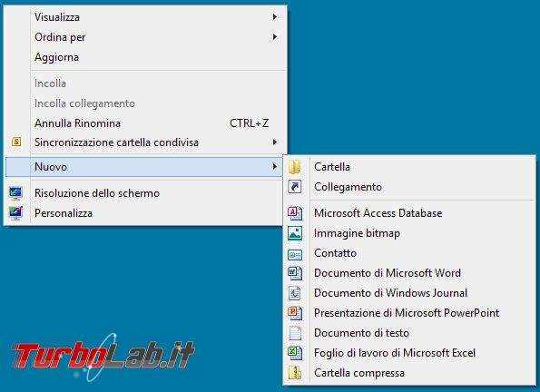Viewport: 540px width, 392px height.
Task: Expand the Sincronizzazione cartella condivisa arrow
Action: click(x=274, y=142)
